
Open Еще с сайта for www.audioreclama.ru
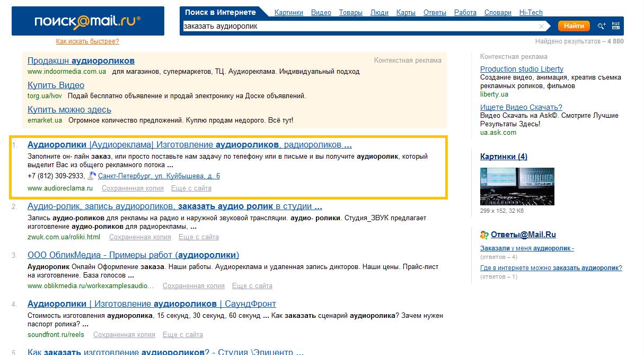click(x=191, y=188)
